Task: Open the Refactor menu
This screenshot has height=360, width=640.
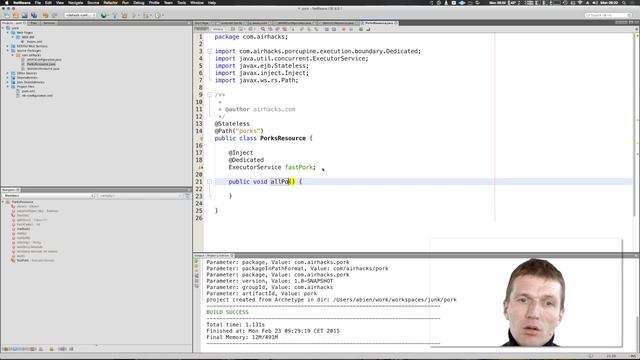Action: (x=110, y=2)
